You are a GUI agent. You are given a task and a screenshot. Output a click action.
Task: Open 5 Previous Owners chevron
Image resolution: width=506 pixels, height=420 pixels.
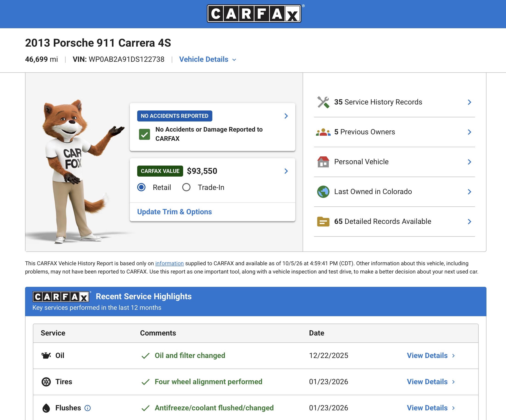(469, 132)
